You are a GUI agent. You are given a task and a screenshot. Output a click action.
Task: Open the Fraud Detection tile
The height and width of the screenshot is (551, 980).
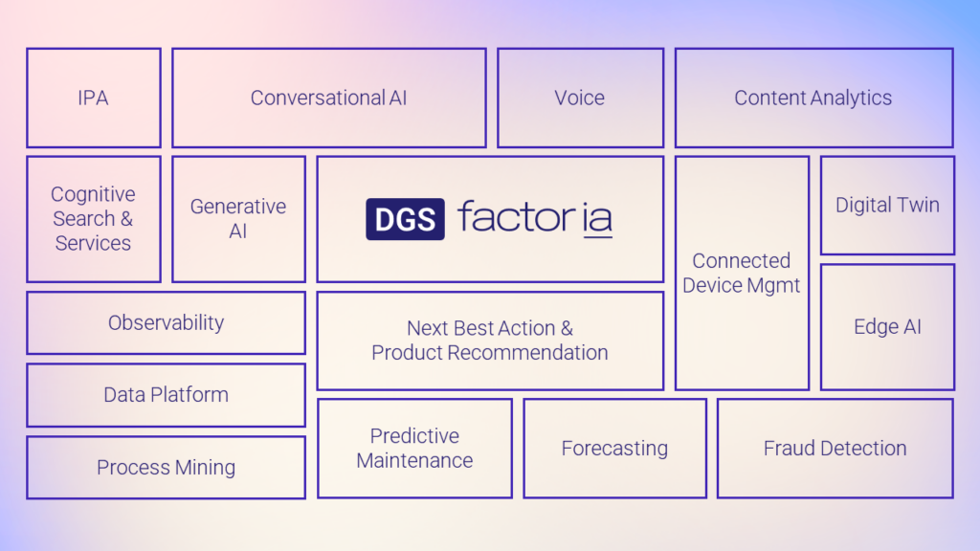pos(835,449)
